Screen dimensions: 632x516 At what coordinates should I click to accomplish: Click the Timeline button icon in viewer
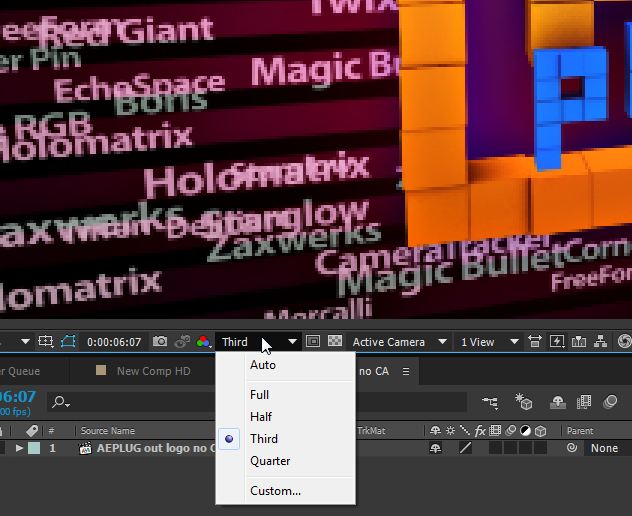point(579,342)
